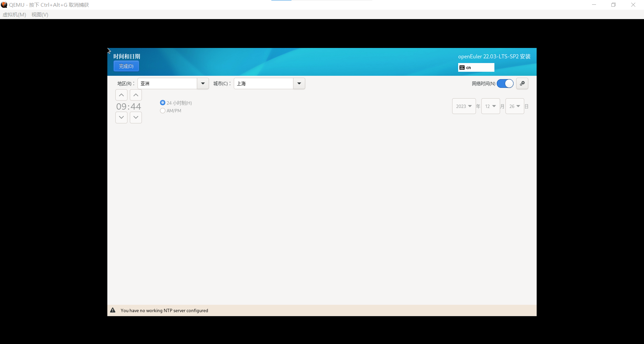The height and width of the screenshot is (344, 644).
Task: Minimize the QEMU window
Action: point(594,5)
